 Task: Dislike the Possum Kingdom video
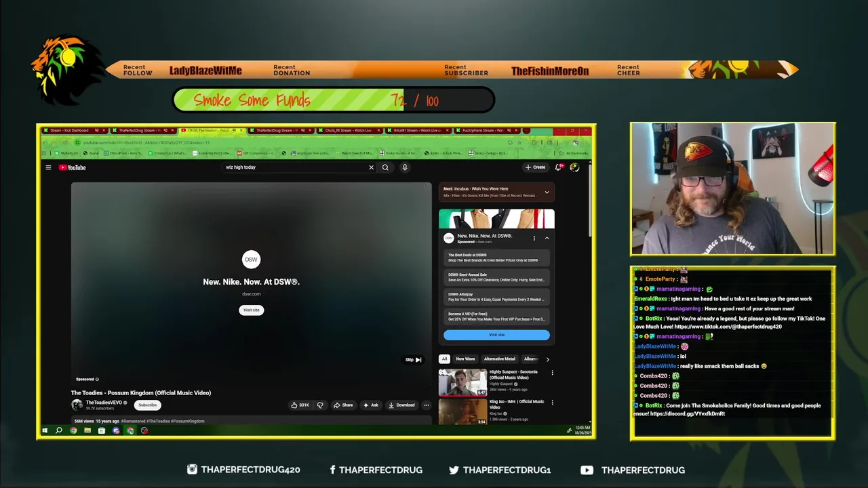click(x=320, y=405)
